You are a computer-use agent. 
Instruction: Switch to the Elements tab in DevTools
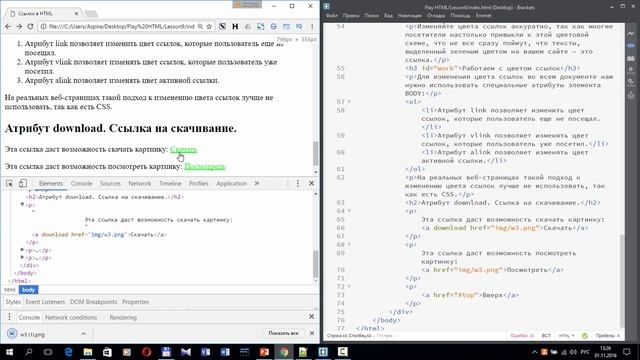[51, 184]
